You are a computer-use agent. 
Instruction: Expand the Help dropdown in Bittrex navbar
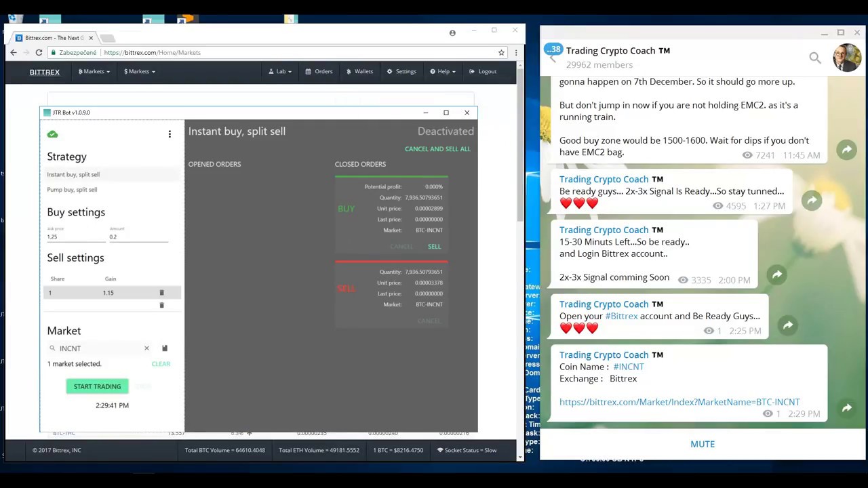(x=442, y=72)
